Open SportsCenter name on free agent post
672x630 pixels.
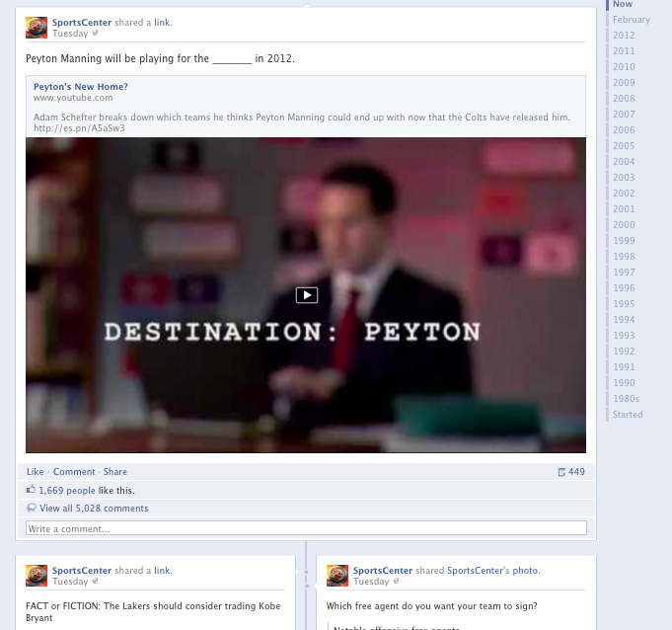pos(383,571)
